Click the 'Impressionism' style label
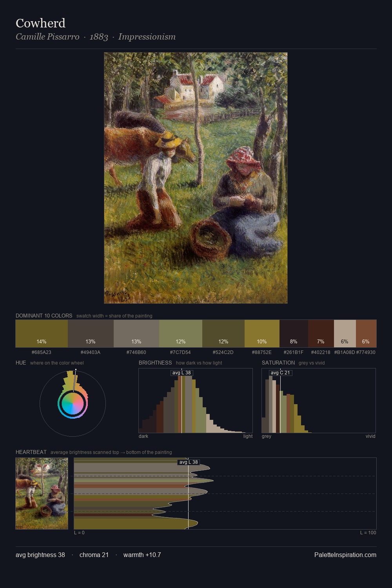 [147, 37]
